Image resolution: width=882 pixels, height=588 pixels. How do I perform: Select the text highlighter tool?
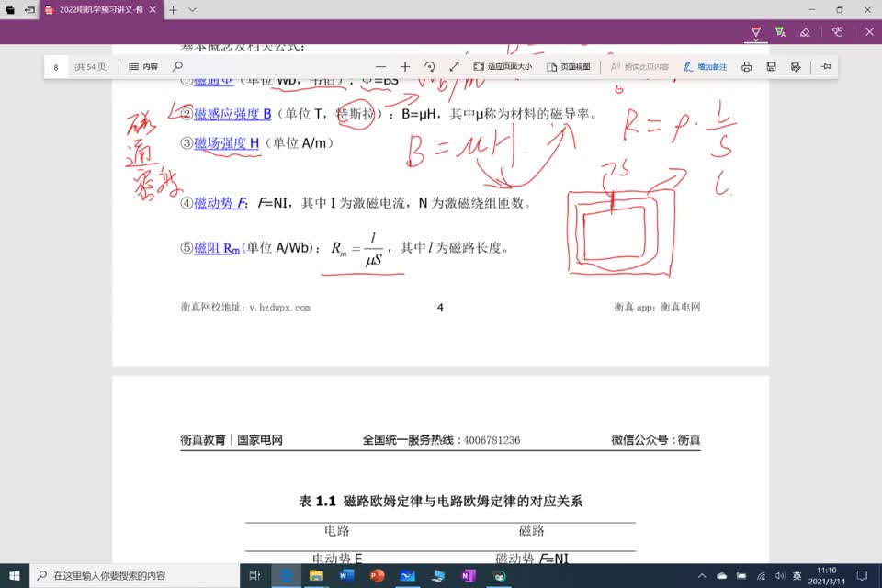[780, 32]
